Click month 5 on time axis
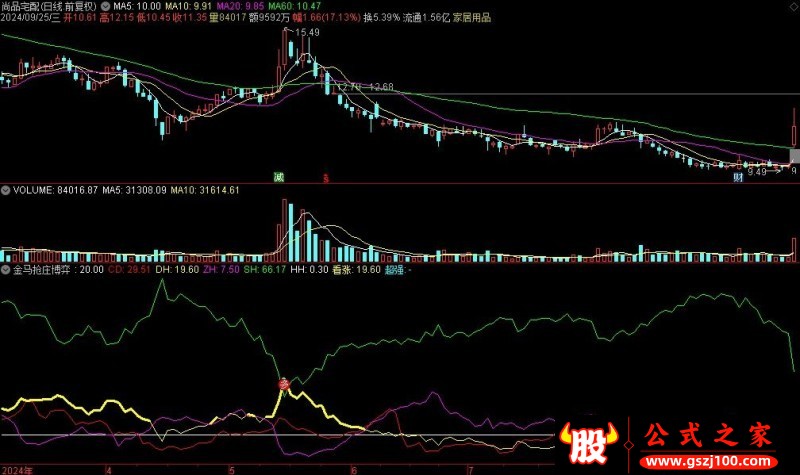Viewport: 800px width, 475px height. (x=231, y=470)
